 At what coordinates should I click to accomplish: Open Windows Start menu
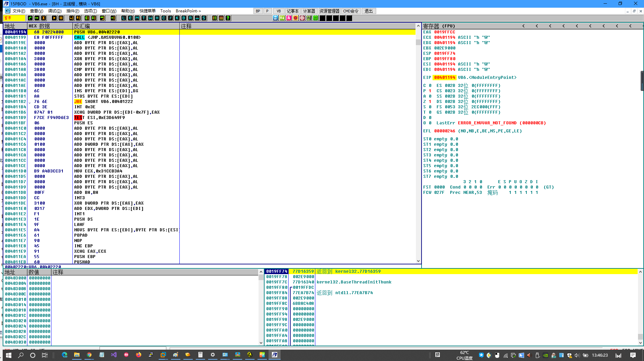pos(9,355)
